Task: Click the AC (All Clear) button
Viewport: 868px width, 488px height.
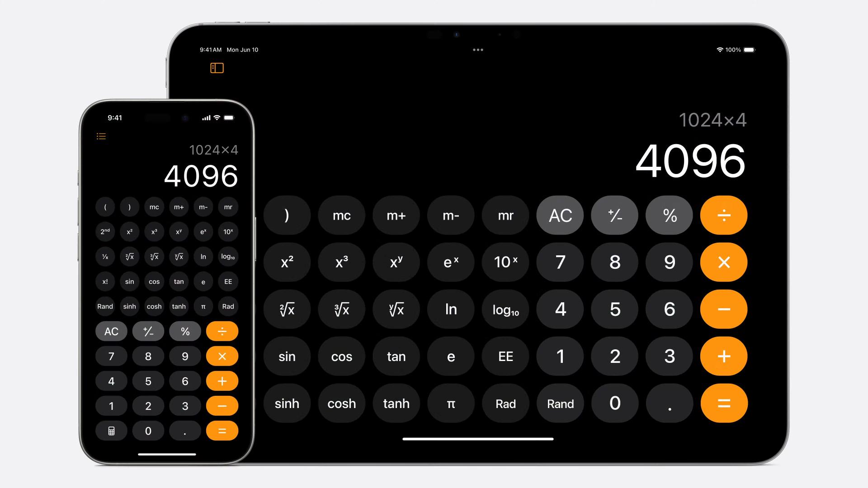Action: [x=559, y=215]
